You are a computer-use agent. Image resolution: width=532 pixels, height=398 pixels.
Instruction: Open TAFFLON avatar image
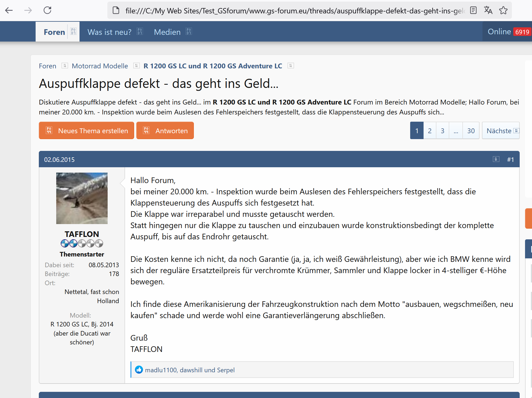[82, 198]
